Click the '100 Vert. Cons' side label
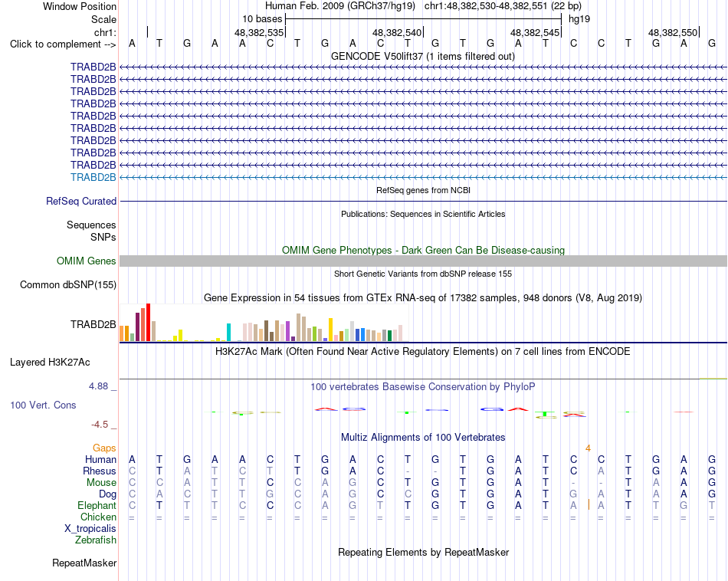This screenshot has height=581, width=728. 43,405
